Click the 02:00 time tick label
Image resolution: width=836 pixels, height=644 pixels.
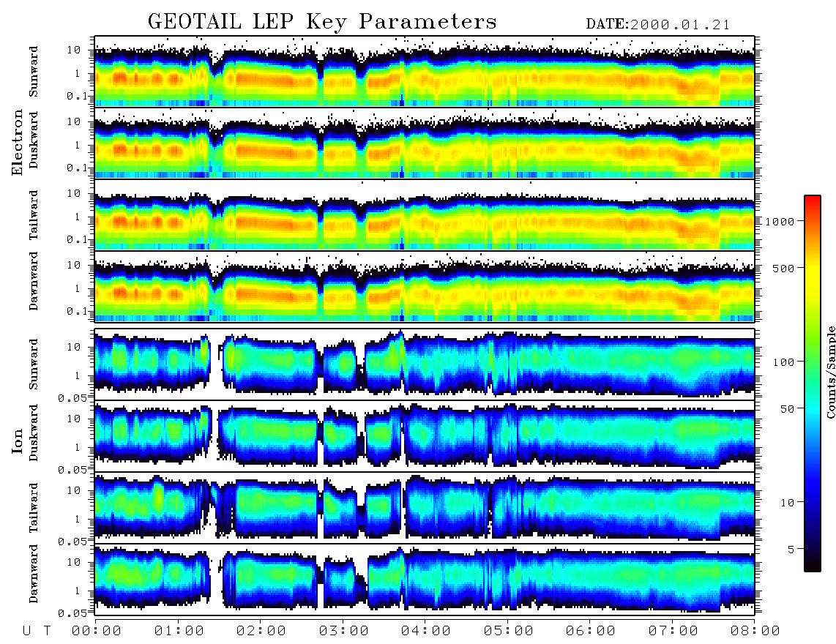[x=261, y=632]
